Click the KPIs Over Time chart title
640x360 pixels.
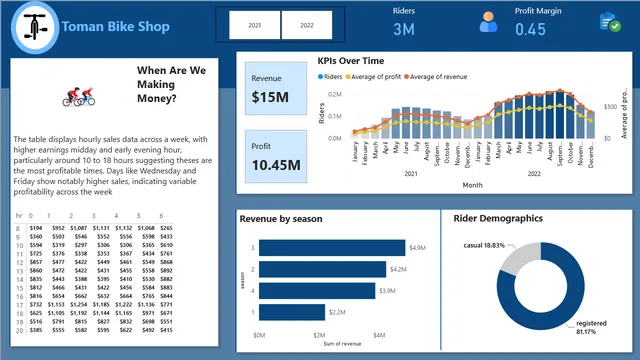click(351, 61)
